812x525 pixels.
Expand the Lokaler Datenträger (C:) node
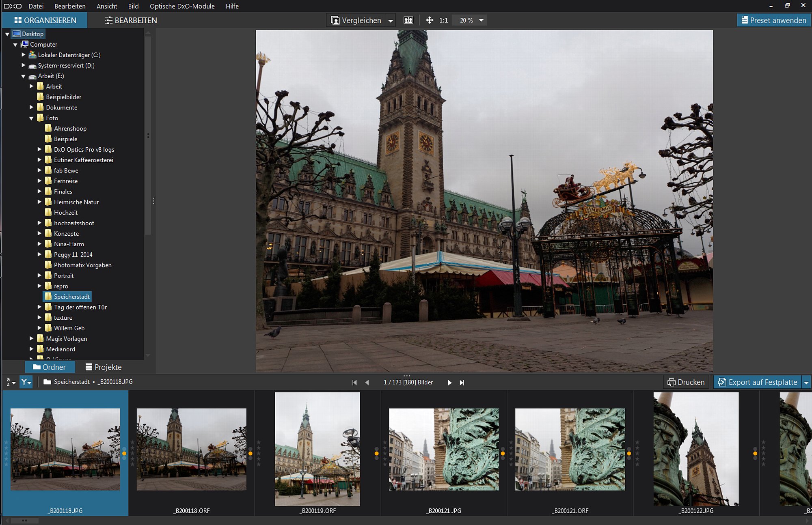(24, 55)
